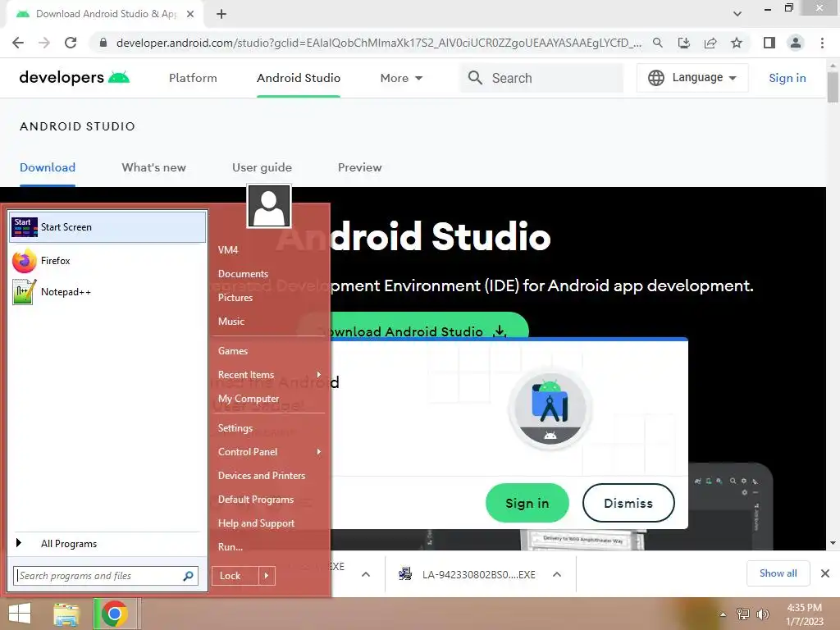Click the zoom magnifier icon in address bar
Viewport: 840px width, 630px height.
coord(658,43)
